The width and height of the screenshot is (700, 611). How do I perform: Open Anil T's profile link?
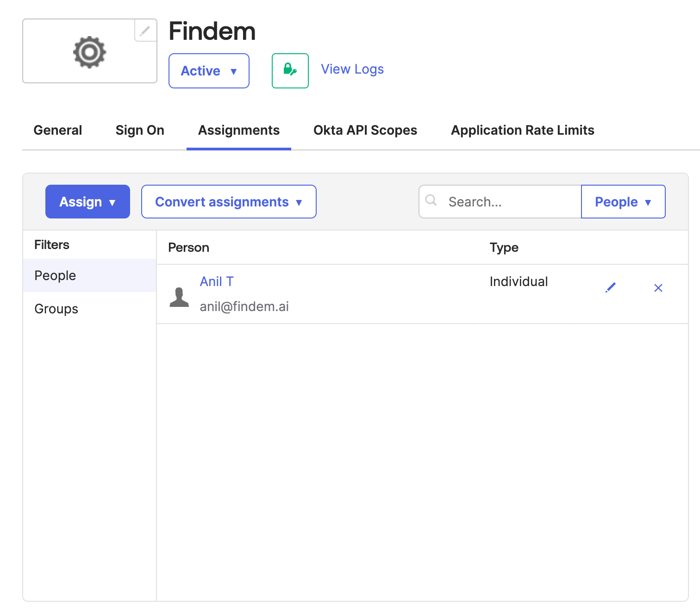217,281
